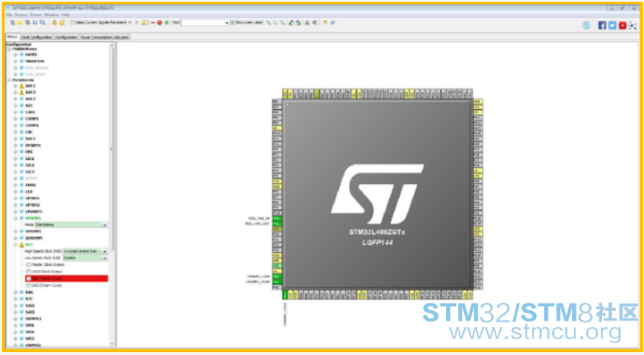Image resolution: width=644 pixels, height=355 pixels.
Task: Click the green plus toolbar icon
Action: pyautogui.click(x=167, y=22)
